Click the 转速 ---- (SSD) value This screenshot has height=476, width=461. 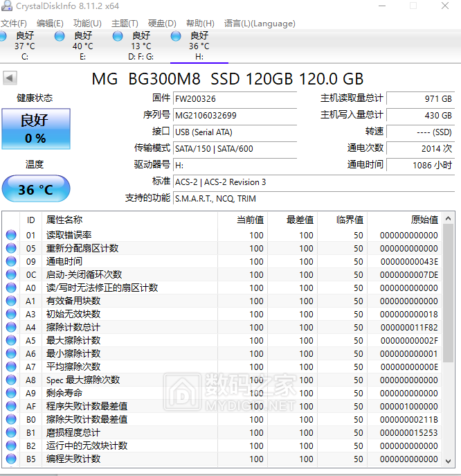[x=420, y=132]
